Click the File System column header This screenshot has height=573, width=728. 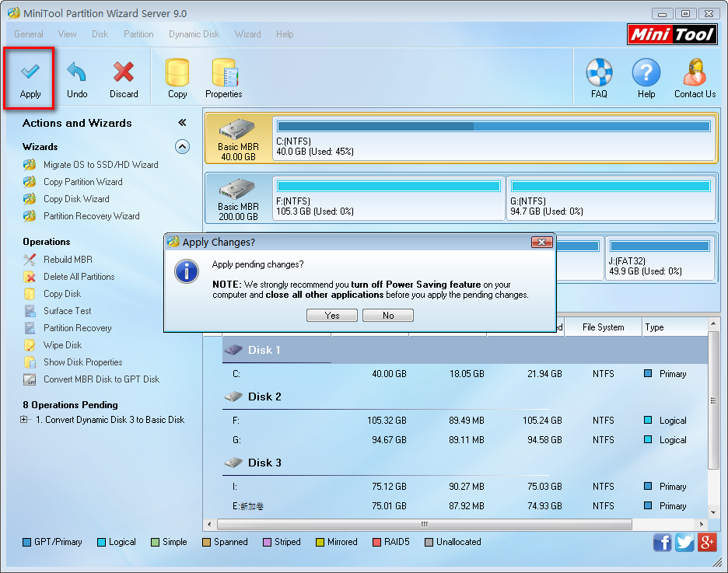pyautogui.click(x=603, y=327)
